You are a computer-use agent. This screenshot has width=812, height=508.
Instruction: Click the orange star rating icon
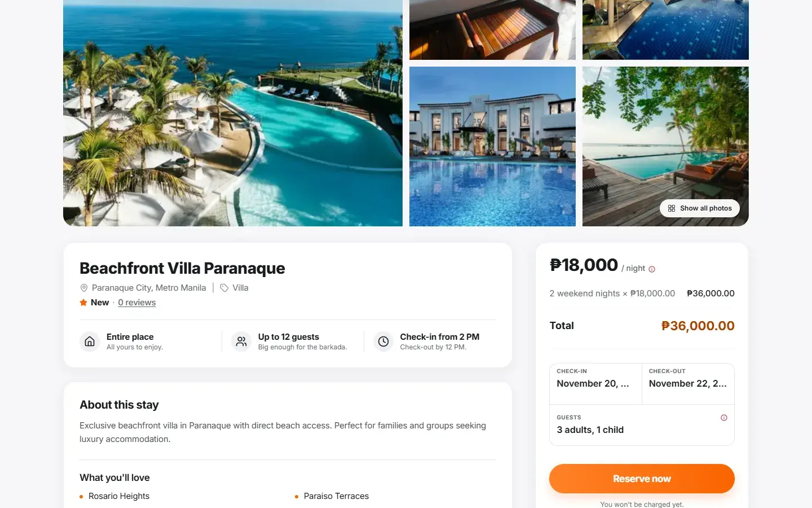[83, 303]
